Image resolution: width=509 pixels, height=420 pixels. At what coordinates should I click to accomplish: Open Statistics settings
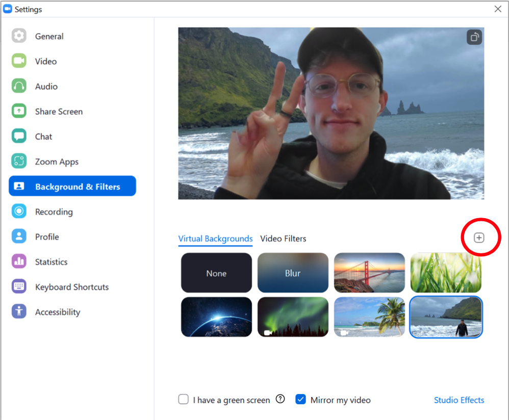click(52, 261)
